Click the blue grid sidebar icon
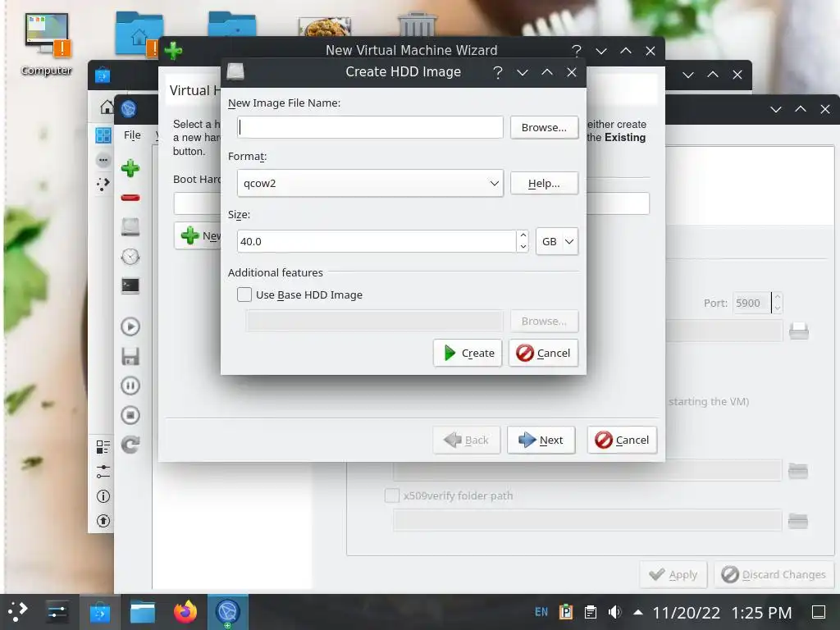Image resolution: width=840 pixels, height=630 pixels. click(x=103, y=135)
